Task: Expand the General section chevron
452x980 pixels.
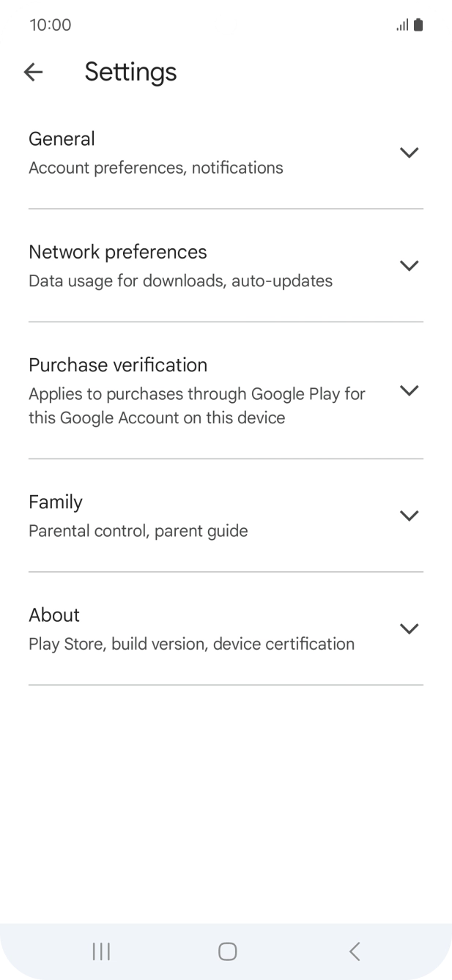Action: (x=409, y=152)
